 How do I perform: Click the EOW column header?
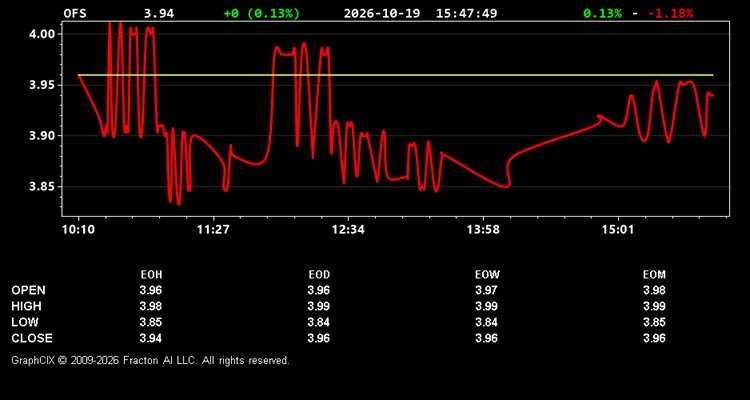point(487,275)
